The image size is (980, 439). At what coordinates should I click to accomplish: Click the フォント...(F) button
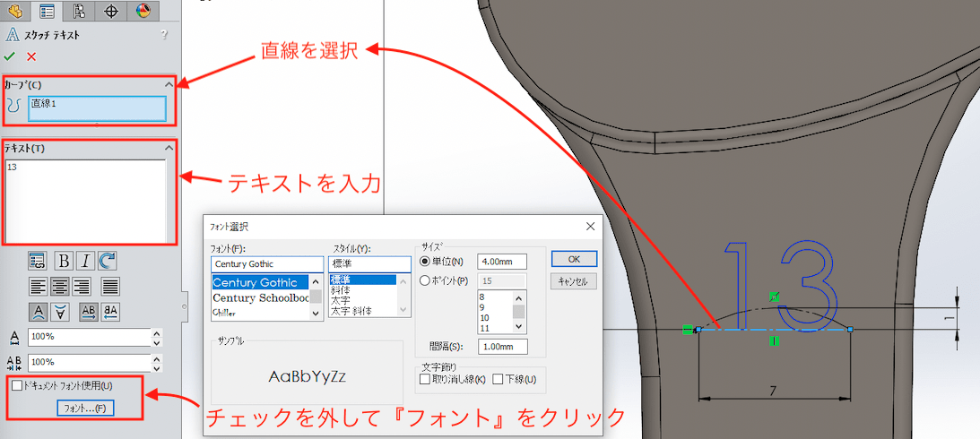85,409
